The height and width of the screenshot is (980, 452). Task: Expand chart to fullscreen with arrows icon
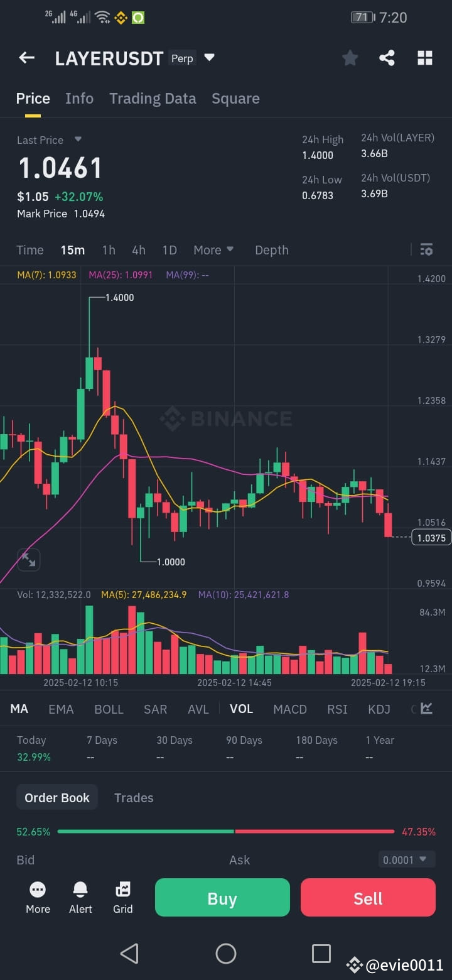[28, 559]
